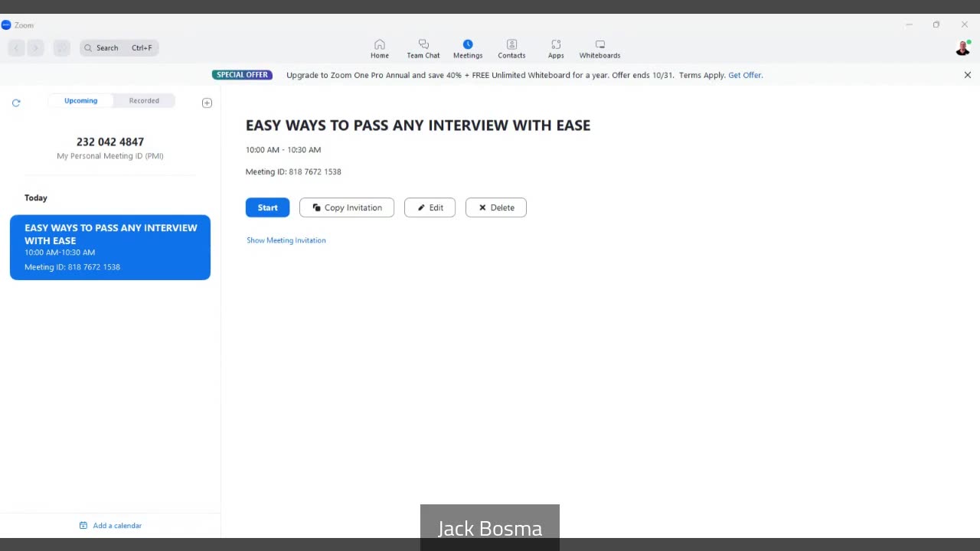
Task: Open the profile avatar menu
Action: pos(963,48)
